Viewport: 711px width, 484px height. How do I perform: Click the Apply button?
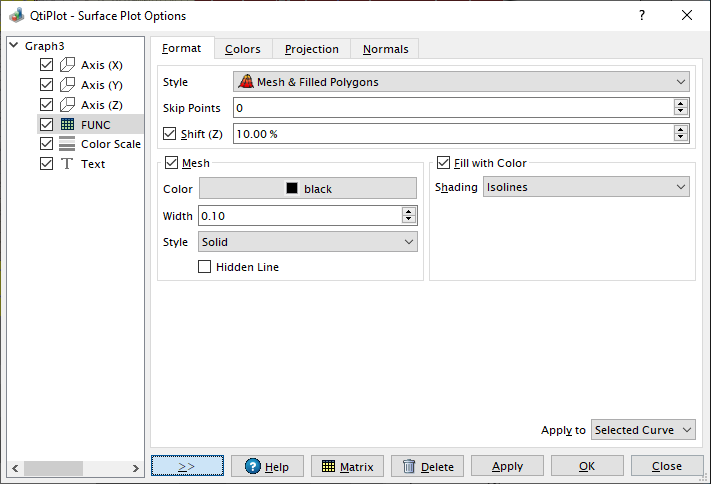click(507, 466)
